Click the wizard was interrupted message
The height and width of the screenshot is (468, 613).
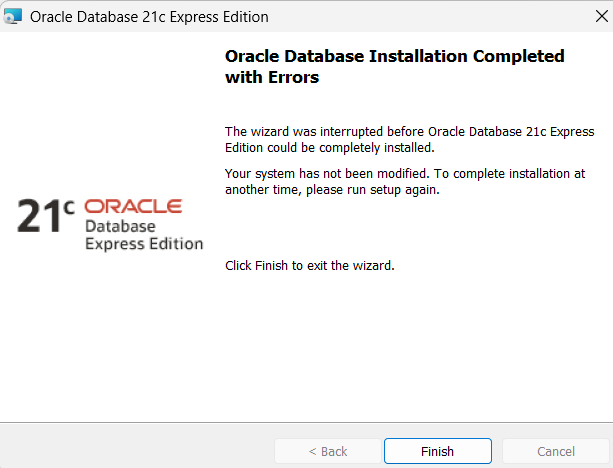409,140
